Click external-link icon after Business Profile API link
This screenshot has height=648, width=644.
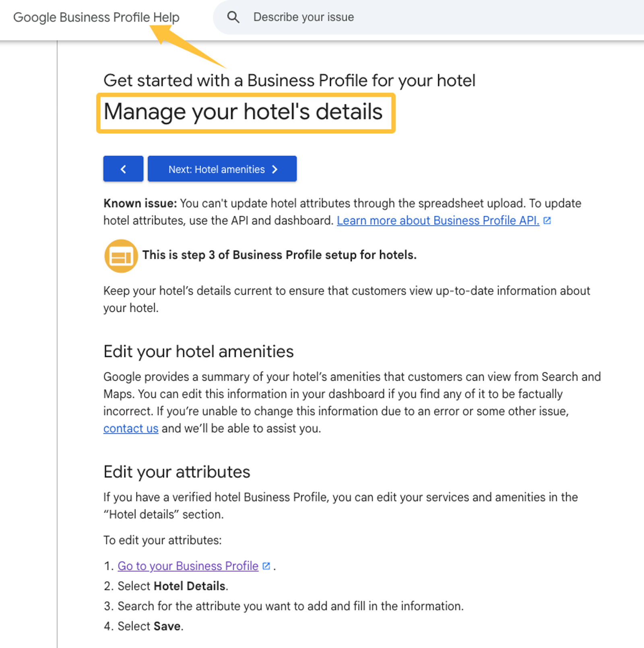[547, 220]
